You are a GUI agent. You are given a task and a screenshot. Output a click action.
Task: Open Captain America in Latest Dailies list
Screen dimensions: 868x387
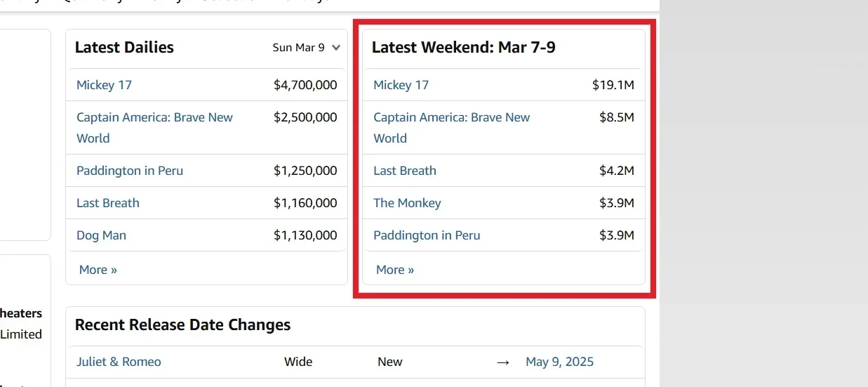(x=154, y=117)
